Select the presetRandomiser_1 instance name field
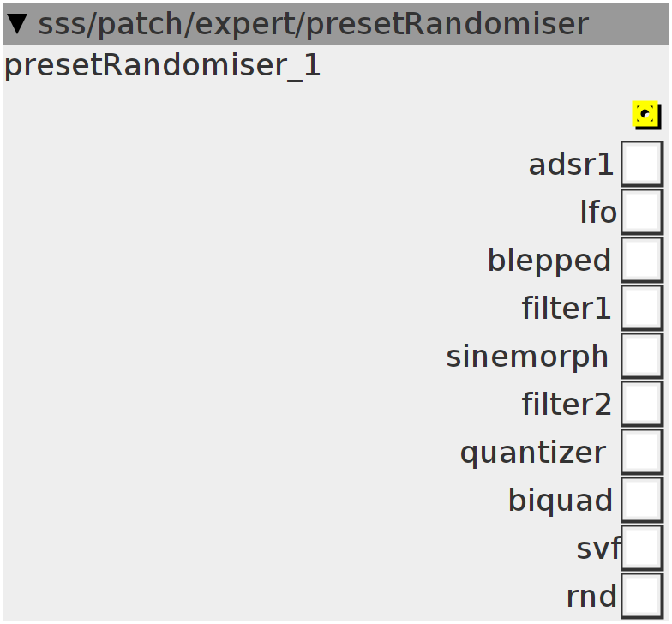The image size is (672, 624). 163,66
